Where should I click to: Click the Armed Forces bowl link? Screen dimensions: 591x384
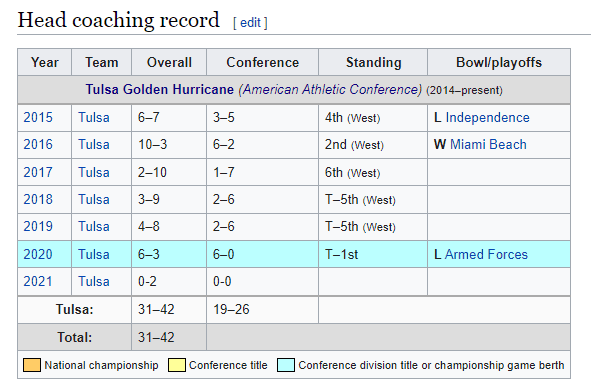point(486,254)
